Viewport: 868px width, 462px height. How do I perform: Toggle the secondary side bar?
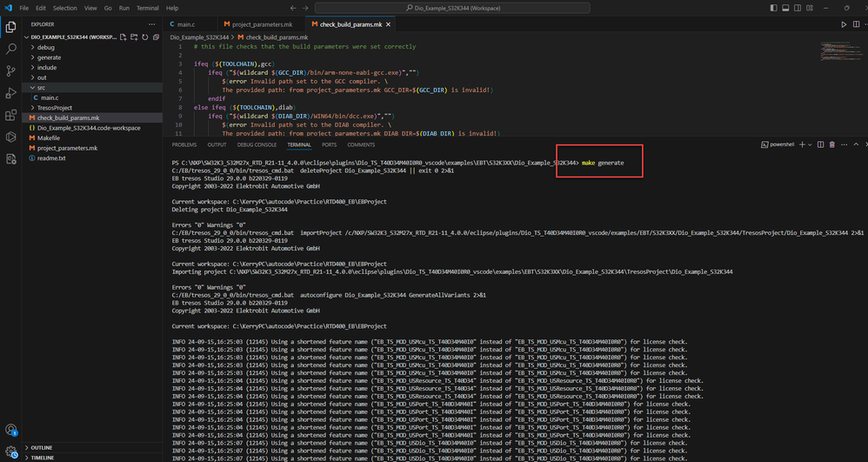click(798, 9)
